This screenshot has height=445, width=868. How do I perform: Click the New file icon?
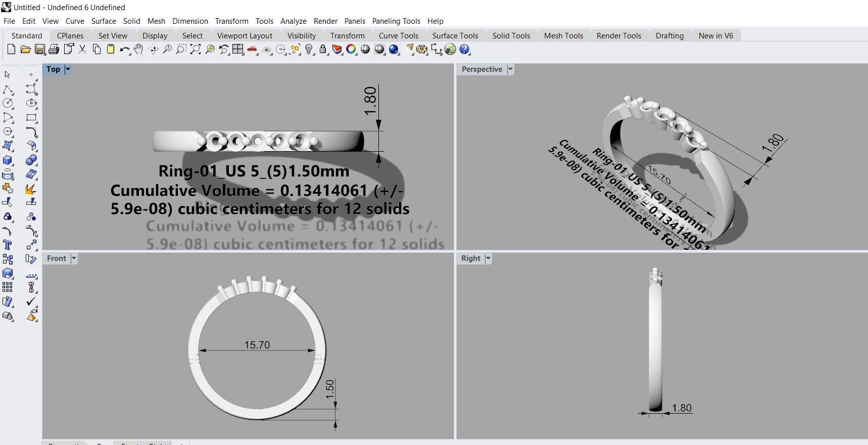click(x=11, y=49)
